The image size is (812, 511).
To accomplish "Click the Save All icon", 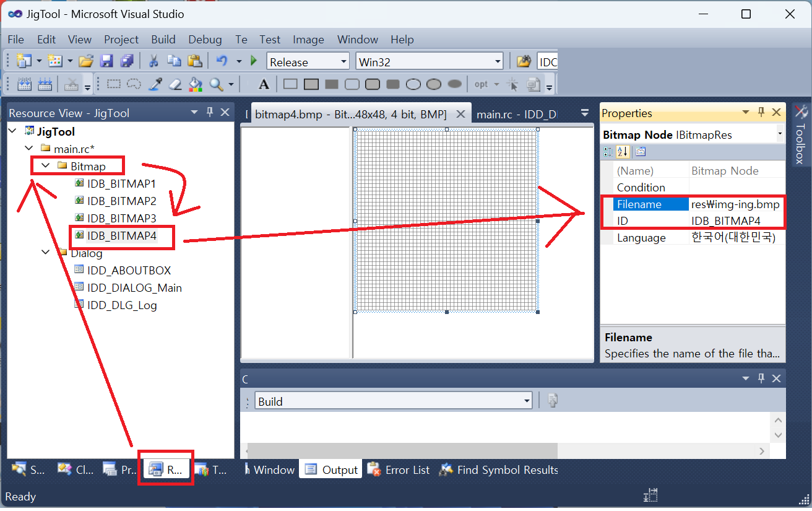I will click(x=127, y=61).
